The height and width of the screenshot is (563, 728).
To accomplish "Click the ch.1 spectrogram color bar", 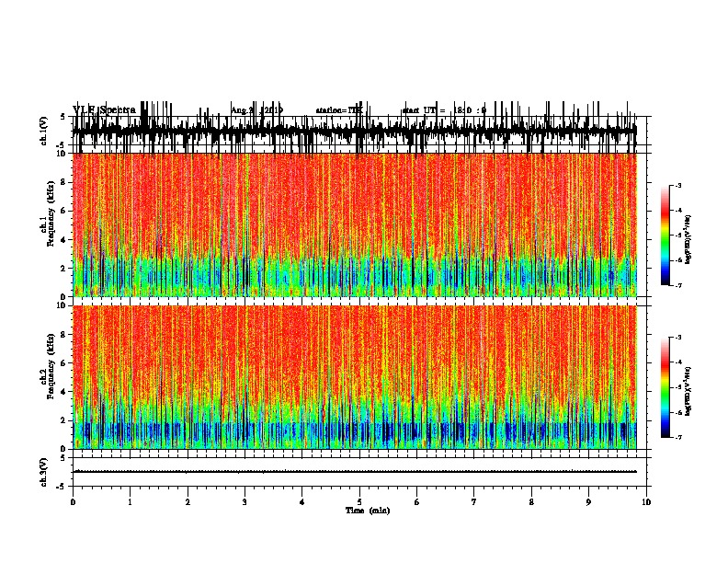I will (x=665, y=236).
